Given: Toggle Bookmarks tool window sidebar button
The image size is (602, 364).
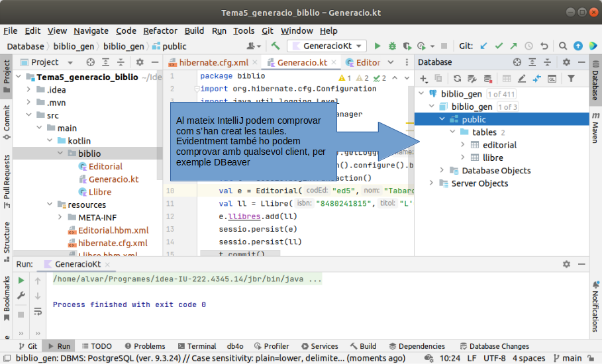Looking at the screenshot, I should pyautogui.click(x=7, y=298).
